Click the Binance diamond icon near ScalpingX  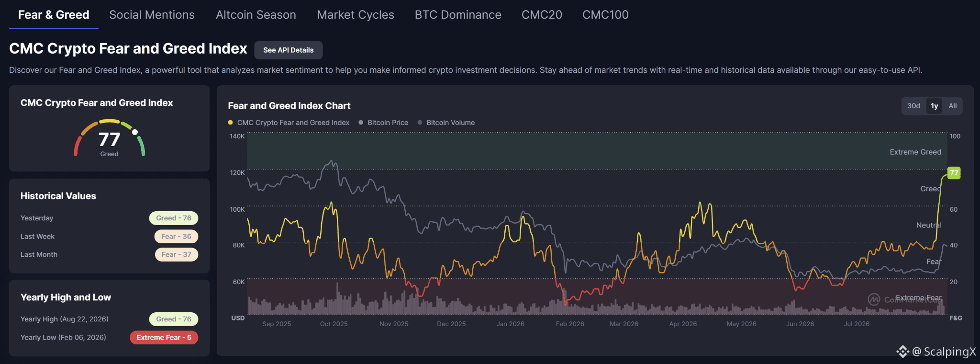click(x=902, y=352)
